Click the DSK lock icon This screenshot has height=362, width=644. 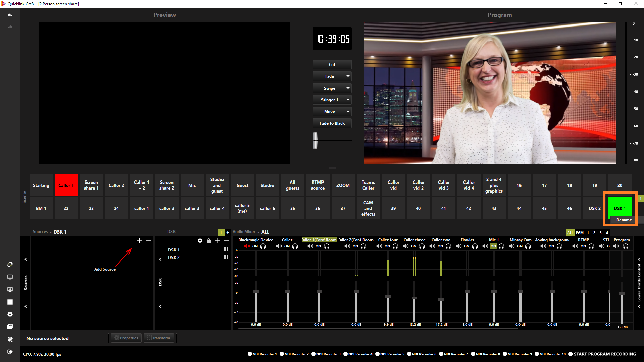(209, 241)
